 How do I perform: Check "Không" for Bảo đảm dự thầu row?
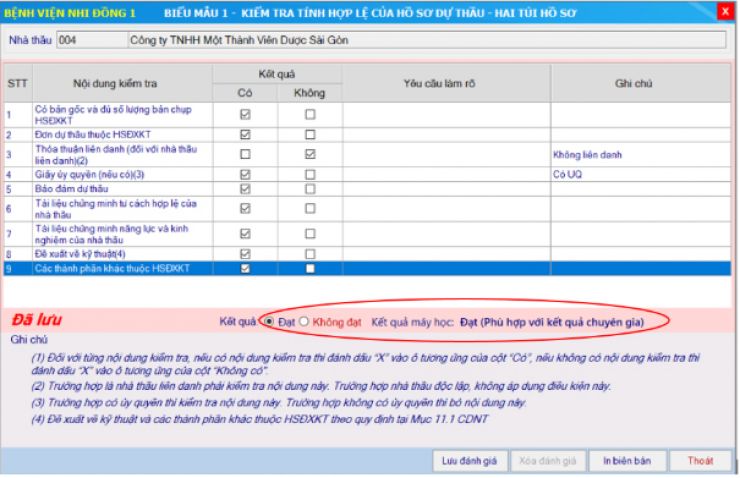pos(310,188)
